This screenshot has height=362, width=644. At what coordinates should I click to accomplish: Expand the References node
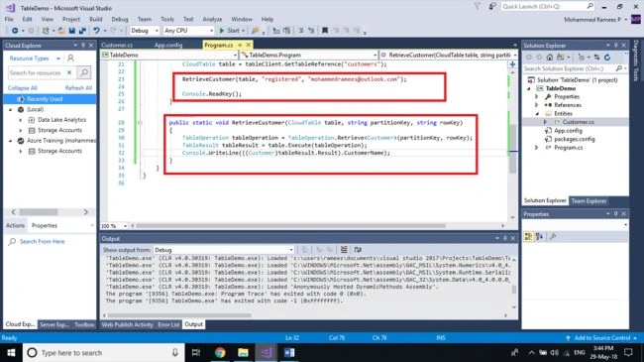[x=537, y=105]
